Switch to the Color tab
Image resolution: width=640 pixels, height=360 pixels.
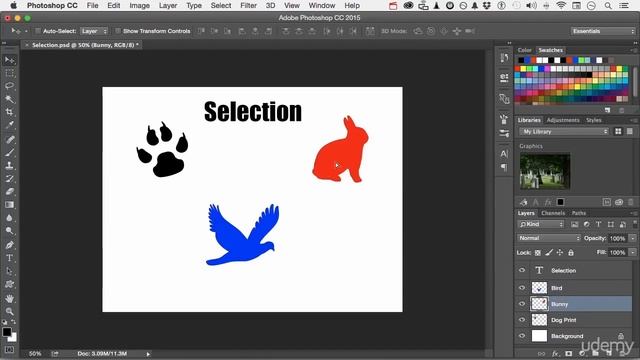524,50
